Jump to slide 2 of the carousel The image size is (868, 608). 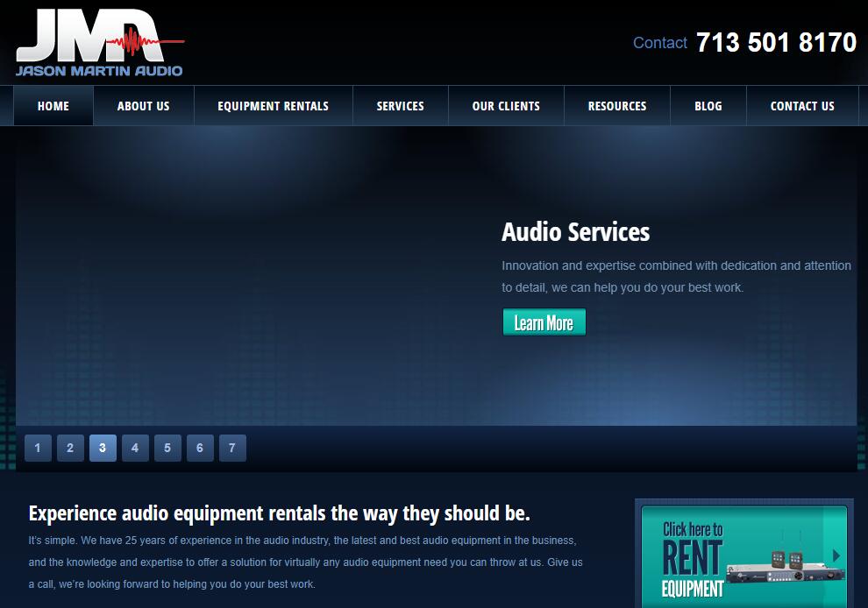click(70, 448)
